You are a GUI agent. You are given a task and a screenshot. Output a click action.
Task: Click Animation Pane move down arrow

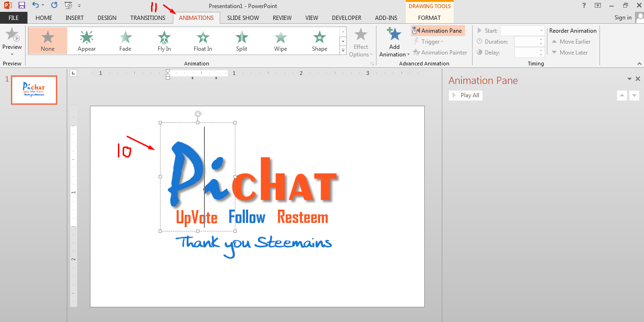(x=635, y=95)
